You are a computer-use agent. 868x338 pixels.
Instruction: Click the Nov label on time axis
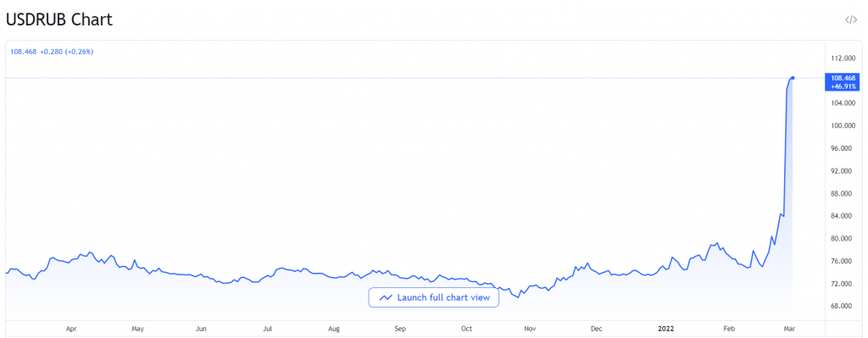click(x=531, y=329)
